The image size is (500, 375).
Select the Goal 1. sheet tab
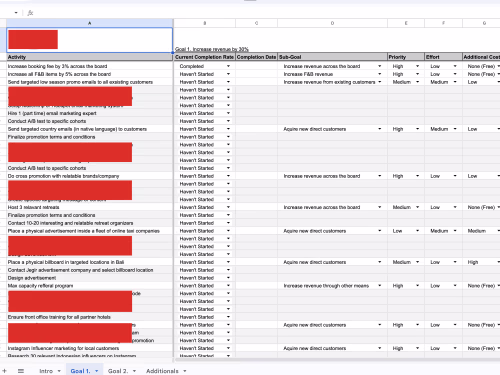[80, 371]
